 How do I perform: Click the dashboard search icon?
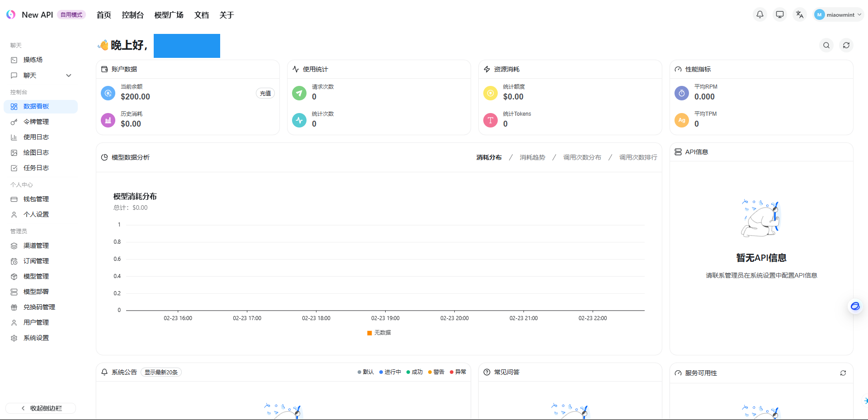tap(826, 45)
